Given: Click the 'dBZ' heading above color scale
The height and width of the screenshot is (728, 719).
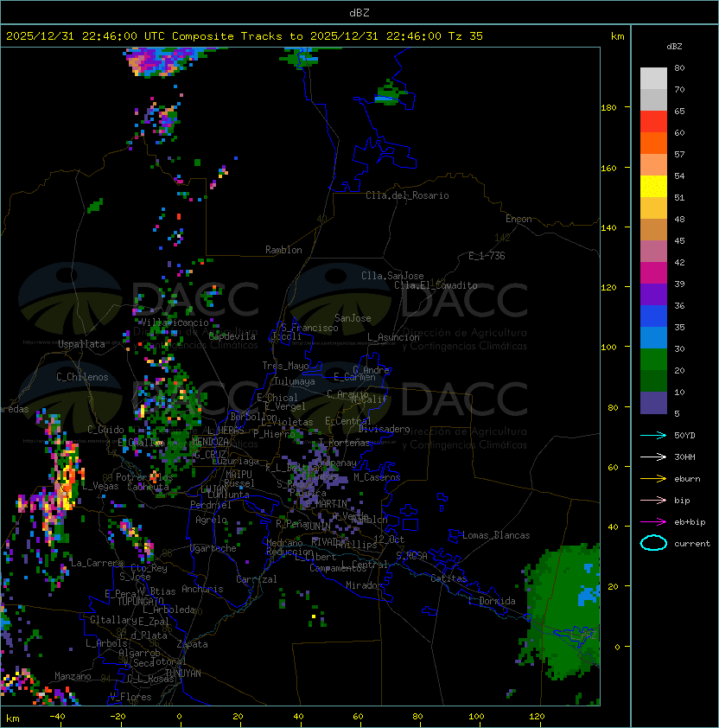Looking at the screenshot, I should [x=674, y=47].
